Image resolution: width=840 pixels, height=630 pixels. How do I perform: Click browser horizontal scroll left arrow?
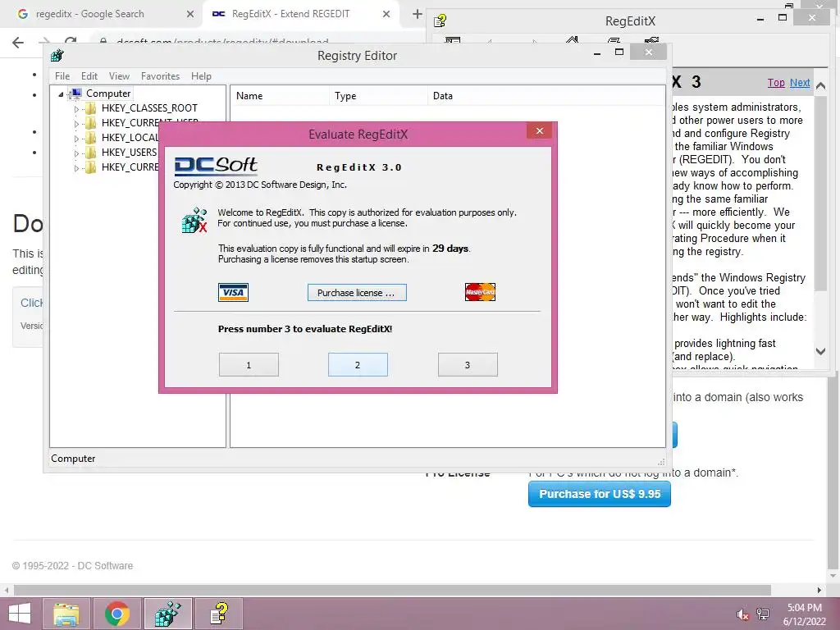click(7, 590)
